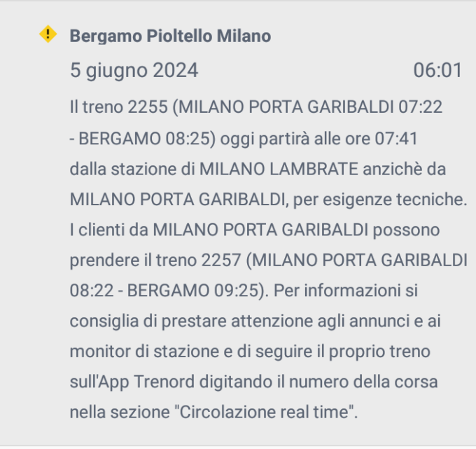Image resolution: width=476 pixels, height=449 pixels.
Task: Select the date 5 giugno 2024
Action: pyautogui.click(x=134, y=71)
